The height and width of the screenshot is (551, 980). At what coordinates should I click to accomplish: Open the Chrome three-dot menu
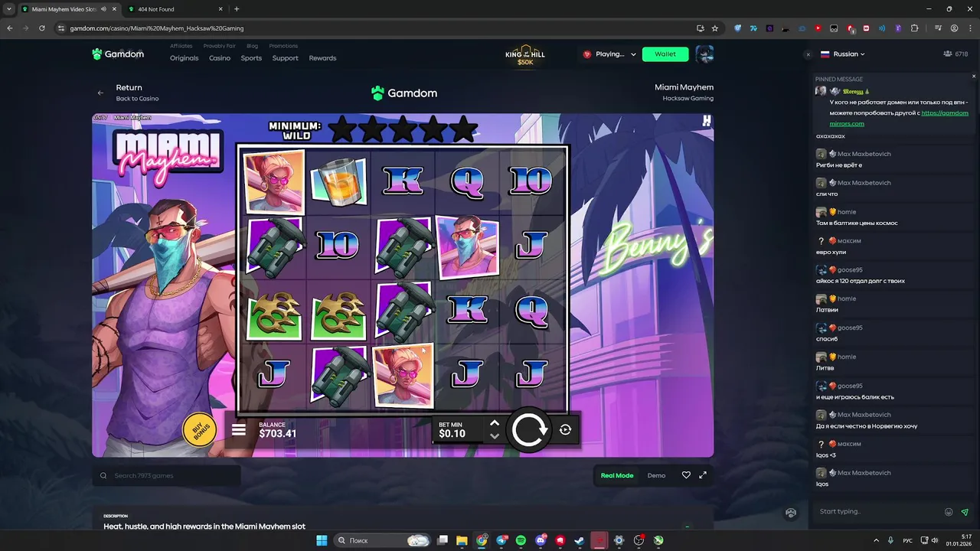coord(970,28)
